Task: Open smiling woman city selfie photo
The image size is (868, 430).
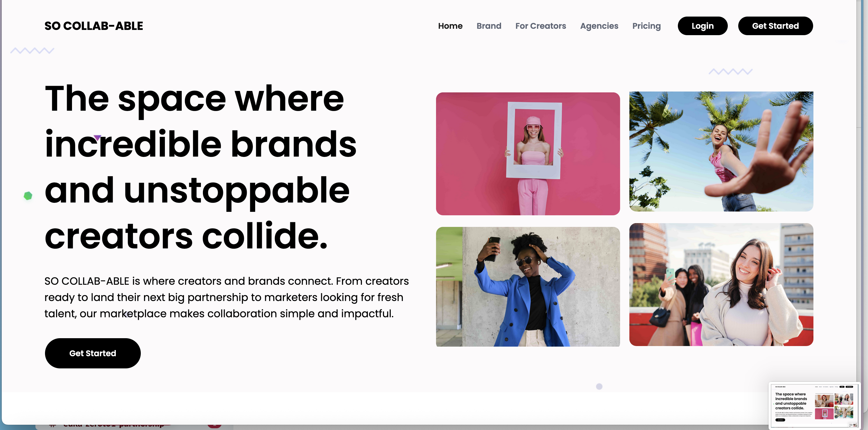Action: click(x=721, y=284)
